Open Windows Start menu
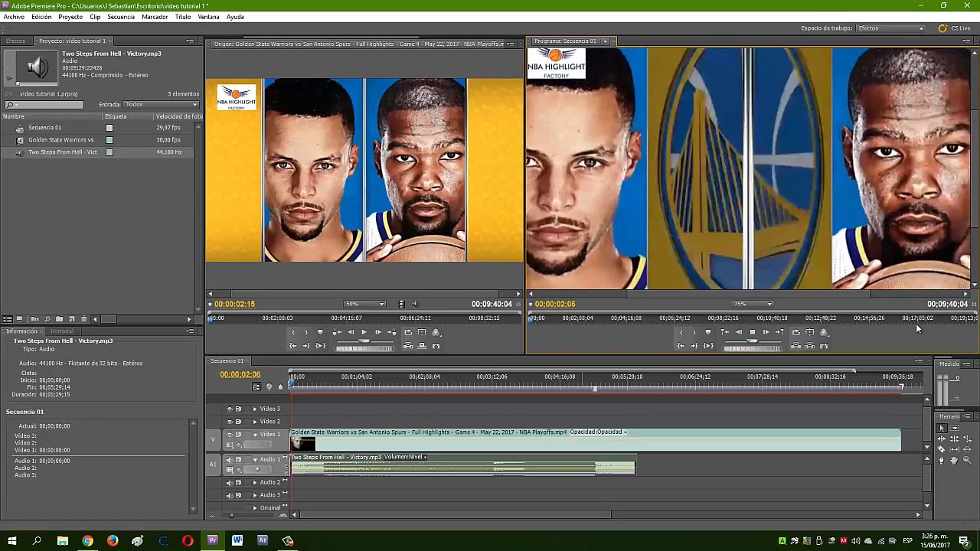The image size is (980, 551). [x=12, y=540]
